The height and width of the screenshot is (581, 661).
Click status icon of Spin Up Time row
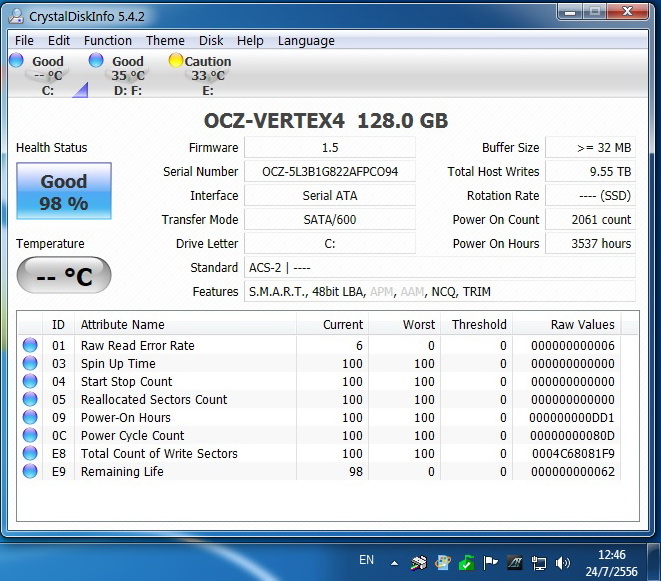click(30, 363)
